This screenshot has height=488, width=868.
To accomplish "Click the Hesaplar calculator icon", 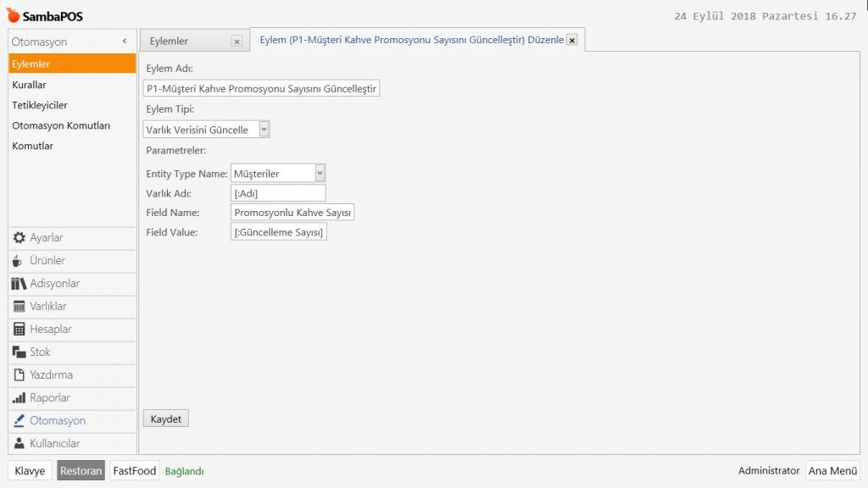I will click(19, 330).
